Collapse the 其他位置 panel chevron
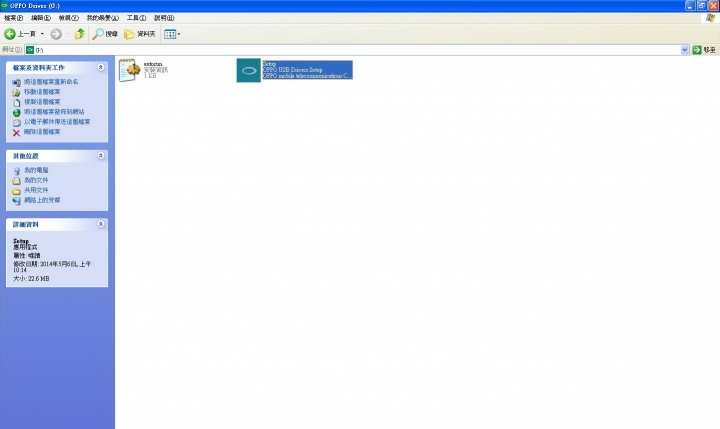Viewport: 720px width, 429px height. pyautogui.click(x=101, y=156)
